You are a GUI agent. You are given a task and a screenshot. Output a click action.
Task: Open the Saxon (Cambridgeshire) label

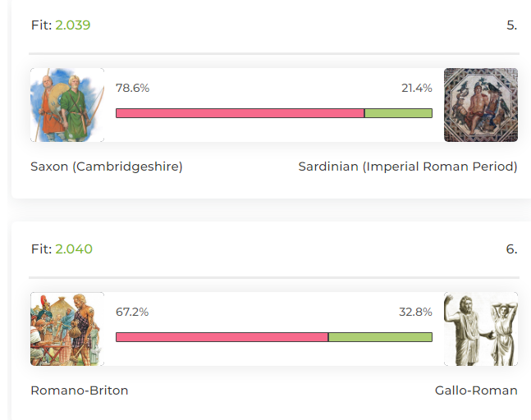coord(107,167)
